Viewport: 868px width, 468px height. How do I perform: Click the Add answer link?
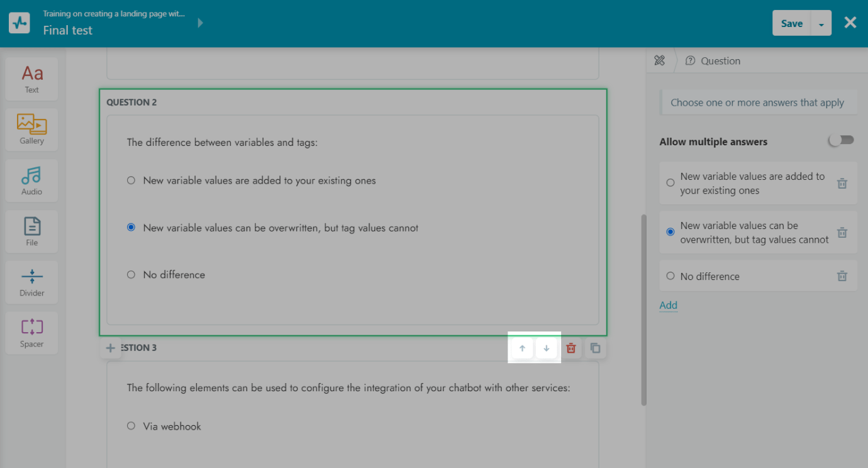tap(668, 306)
